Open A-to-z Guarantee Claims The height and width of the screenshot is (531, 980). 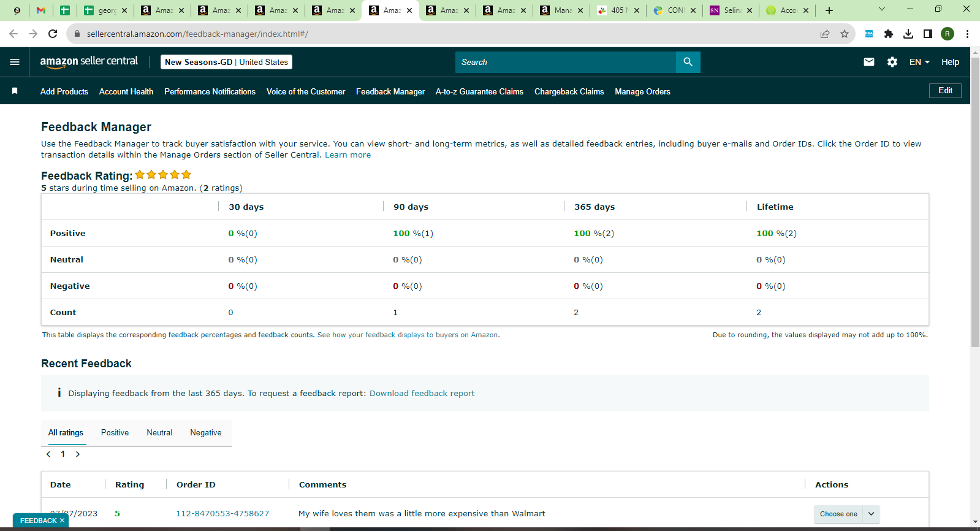479,91
